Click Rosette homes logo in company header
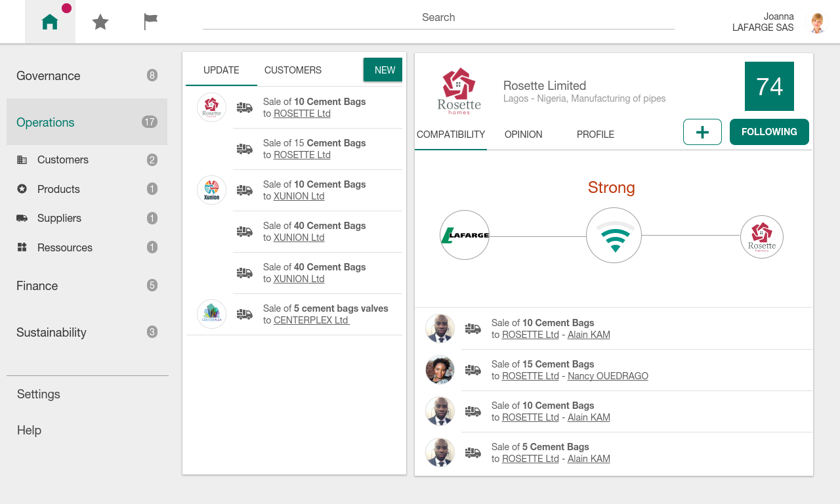The image size is (840, 504). coord(459,91)
